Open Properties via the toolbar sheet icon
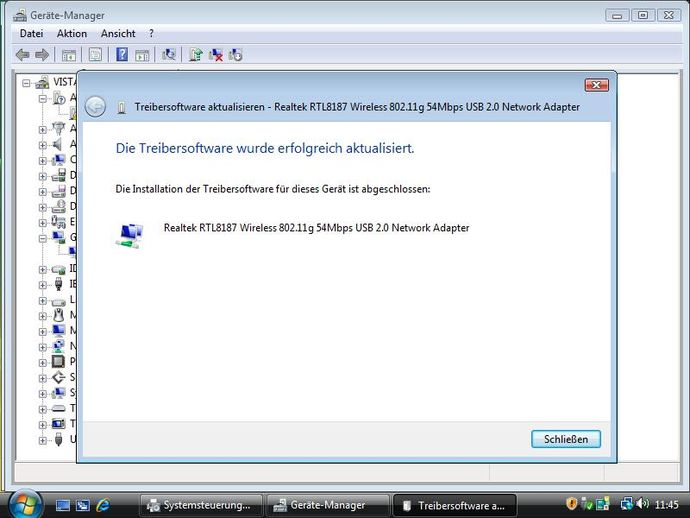 click(x=95, y=55)
